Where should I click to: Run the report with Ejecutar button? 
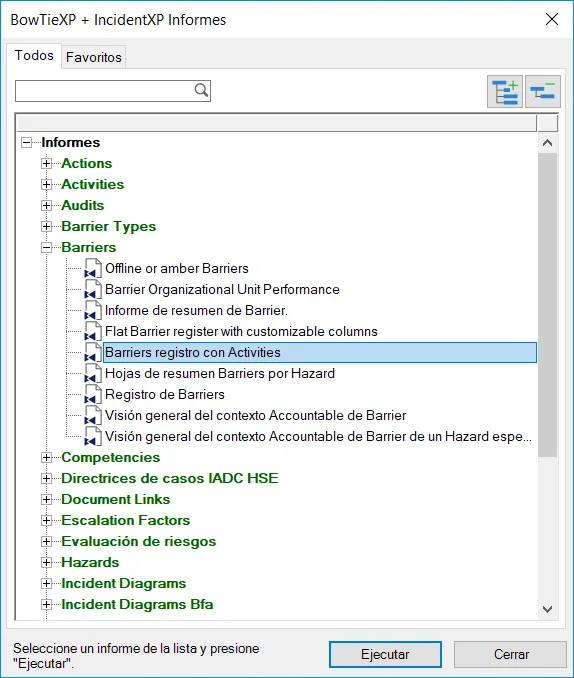pyautogui.click(x=385, y=654)
